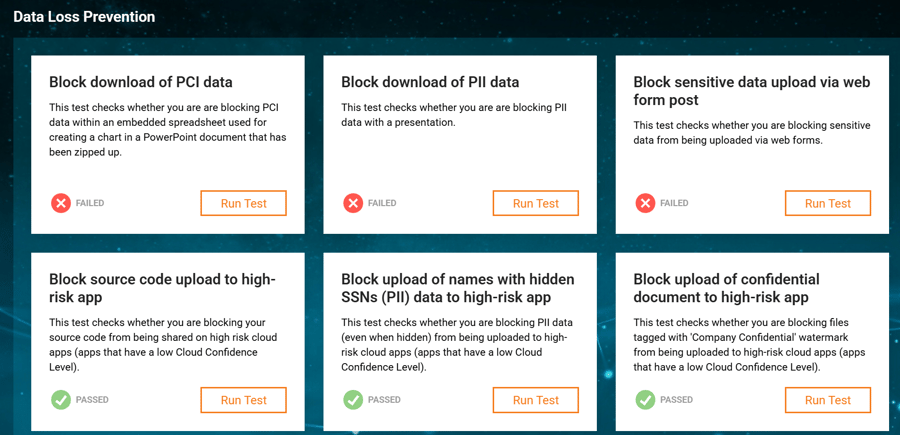Screen dimensions: 900x435
Task: Click Block upload of confidential document title
Action: [727, 288]
